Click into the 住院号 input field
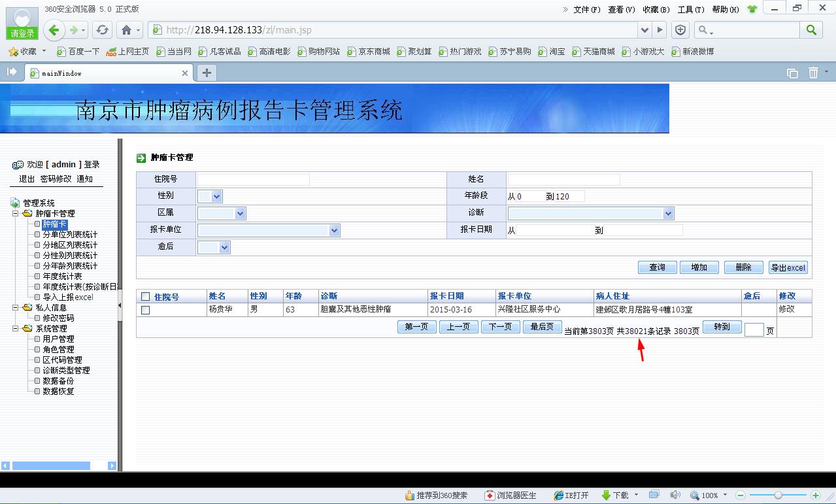Screen dimensions: 836x504 click(254, 179)
